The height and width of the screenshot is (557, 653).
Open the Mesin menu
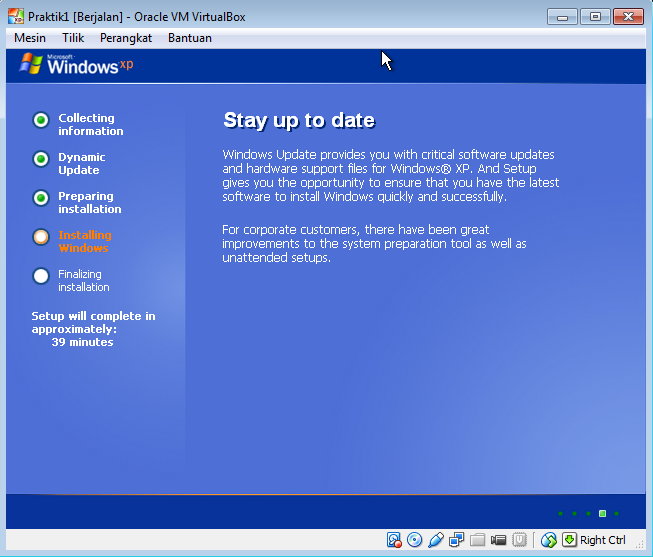coord(30,38)
